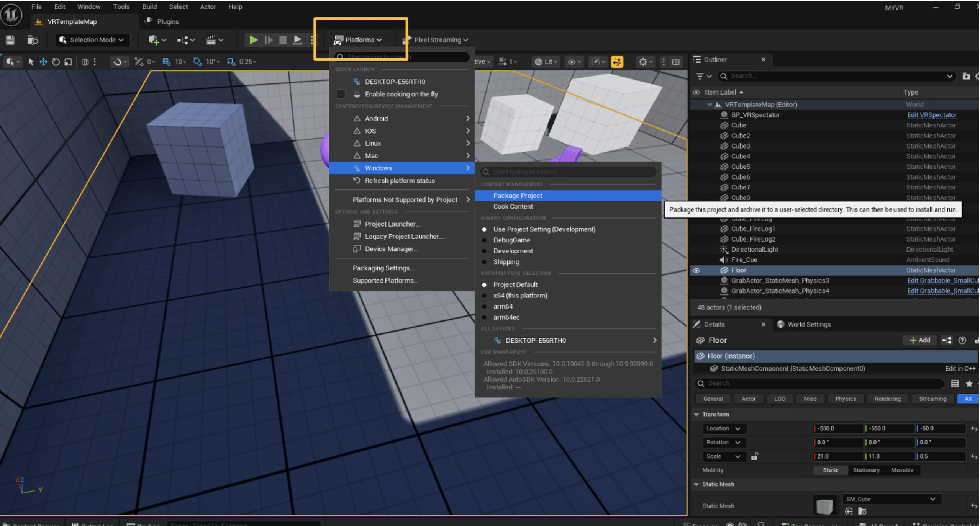Image resolution: width=980 pixels, height=526 pixels.
Task: Expand Platforms Not Supported by Project
Action: (x=402, y=200)
